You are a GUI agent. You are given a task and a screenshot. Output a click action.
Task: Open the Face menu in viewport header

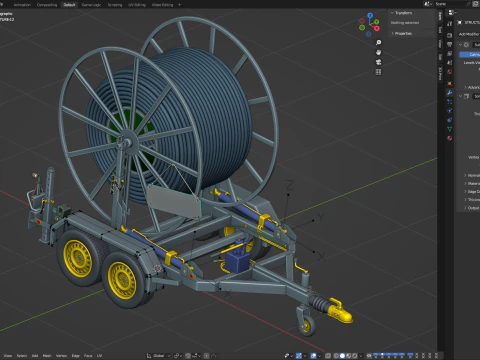click(88, 356)
